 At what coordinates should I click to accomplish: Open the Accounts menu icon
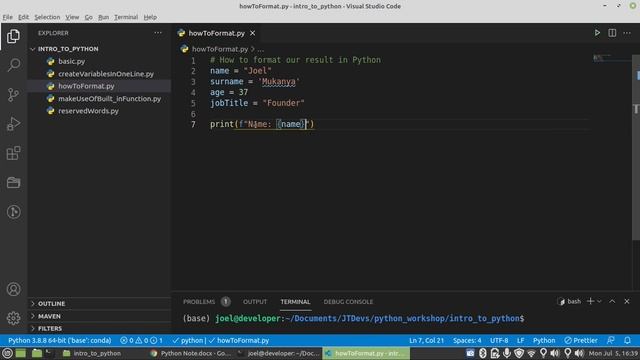click(13, 289)
